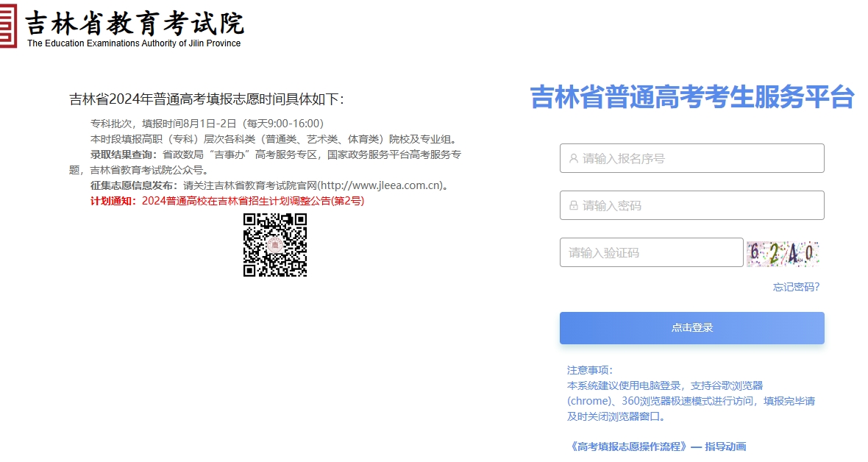Click the 录取结果查询 bold label
The width and height of the screenshot is (868, 462).
point(124,154)
